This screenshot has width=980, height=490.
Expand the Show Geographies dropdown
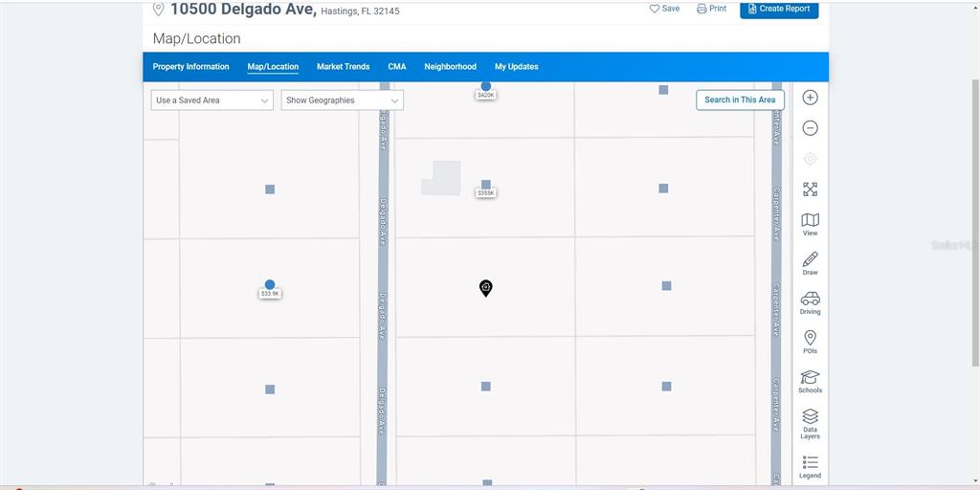click(342, 100)
